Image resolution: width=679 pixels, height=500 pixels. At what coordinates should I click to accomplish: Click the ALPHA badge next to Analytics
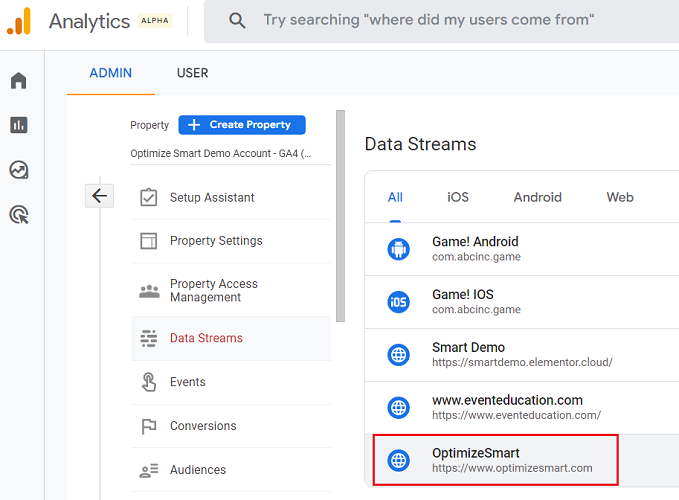(155, 21)
